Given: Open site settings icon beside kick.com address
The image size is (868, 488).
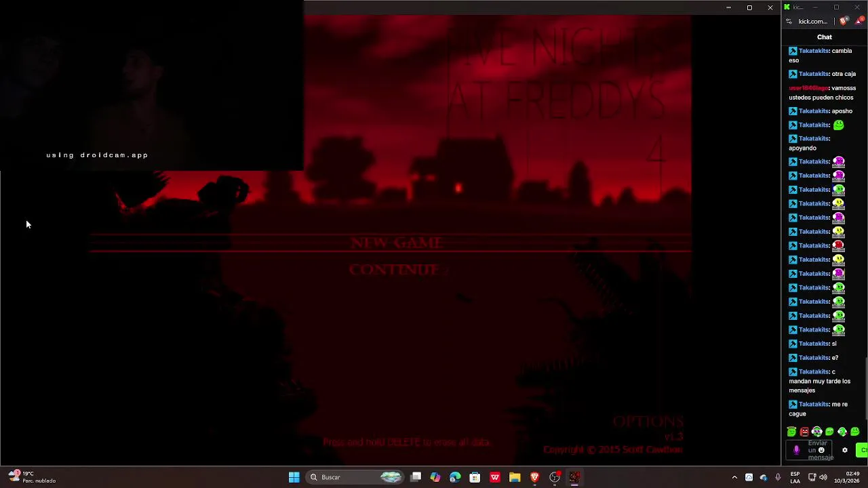Looking at the screenshot, I should click(x=789, y=21).
